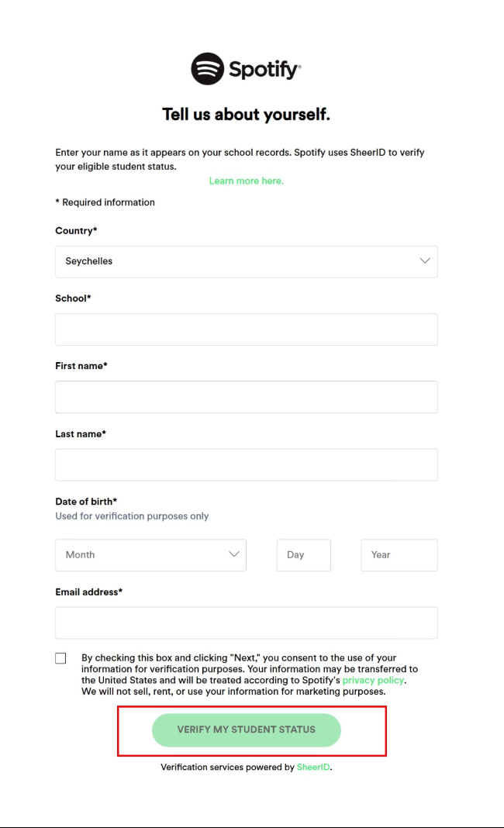Focus the School input field
The image size is (504, 828).
[x=246, y=329]
